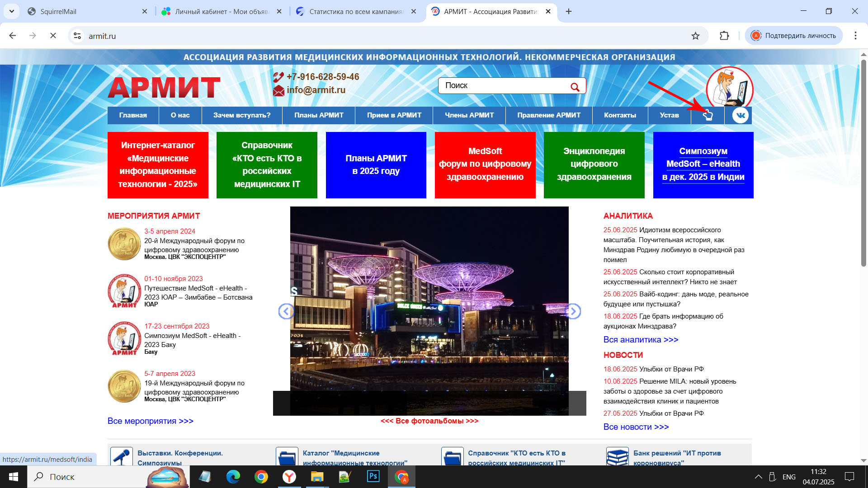Click the microphone icon beside Выставки. Конференции
The image size is (868, 488).
122,456
